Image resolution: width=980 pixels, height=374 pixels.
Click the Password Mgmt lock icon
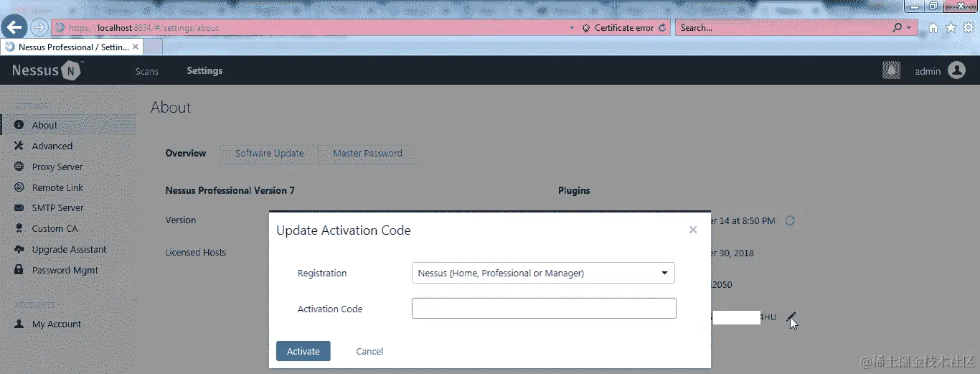(x=19, y=270)
